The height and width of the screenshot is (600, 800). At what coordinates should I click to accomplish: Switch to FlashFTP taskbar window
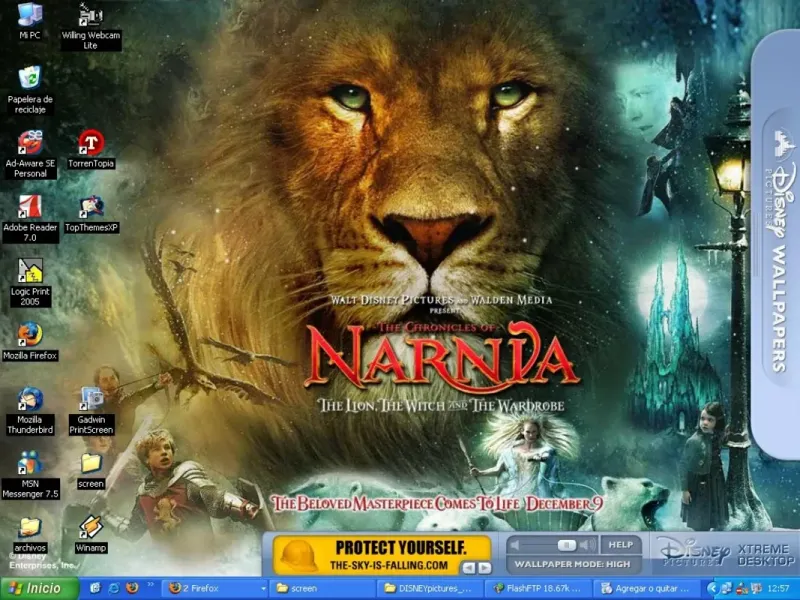coord(538,588)
